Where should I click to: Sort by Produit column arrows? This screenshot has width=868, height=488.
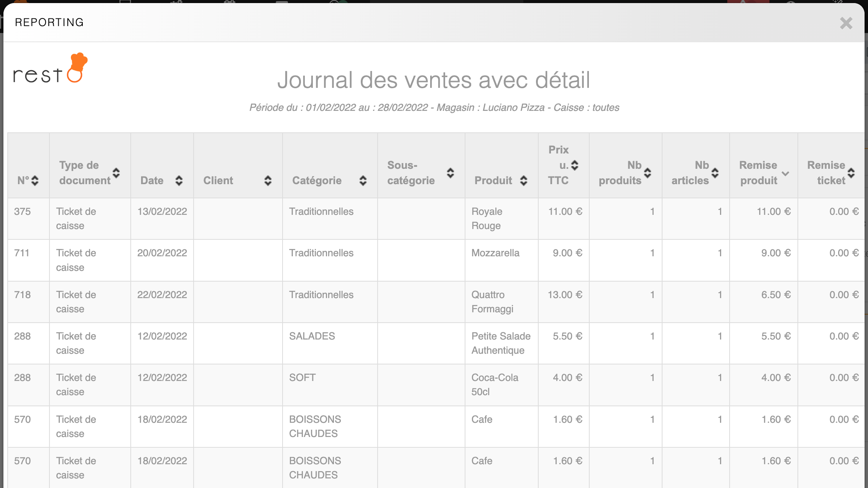(x=524, y=180)
